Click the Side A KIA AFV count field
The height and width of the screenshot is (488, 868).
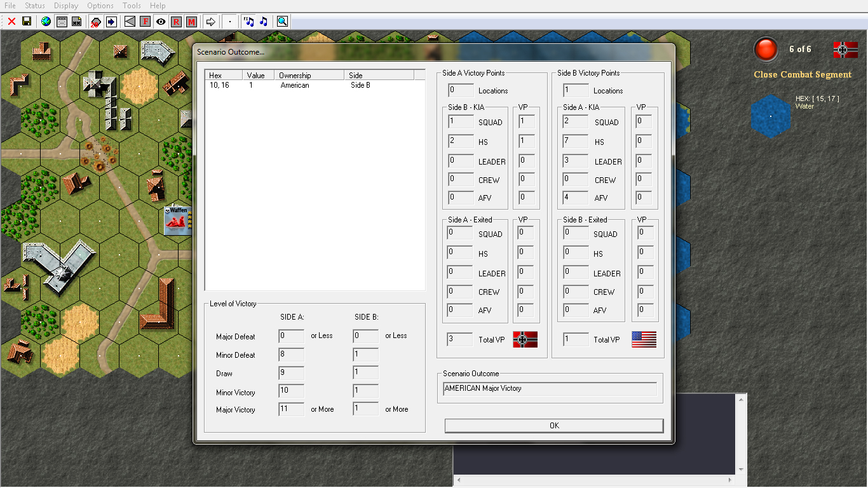(x=576, y=198)
